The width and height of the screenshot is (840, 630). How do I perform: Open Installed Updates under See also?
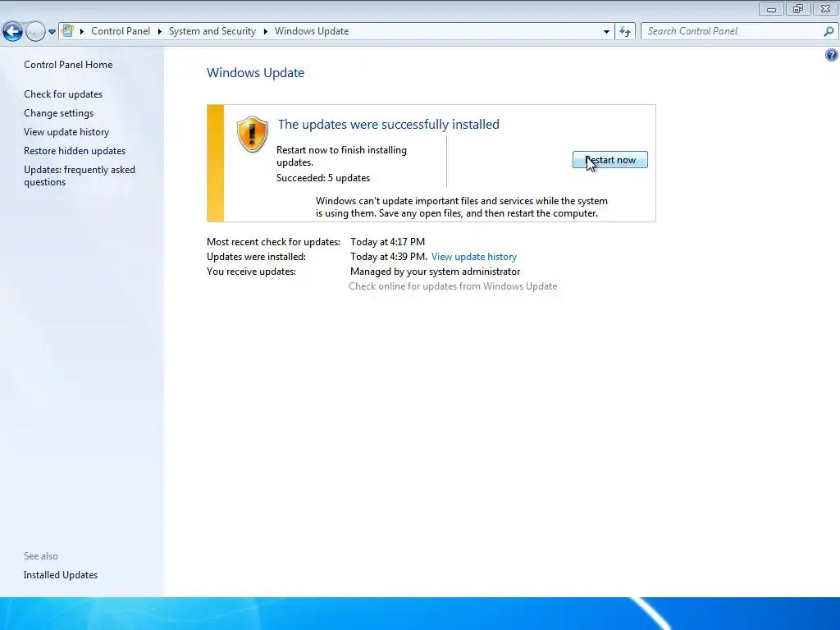61,575
